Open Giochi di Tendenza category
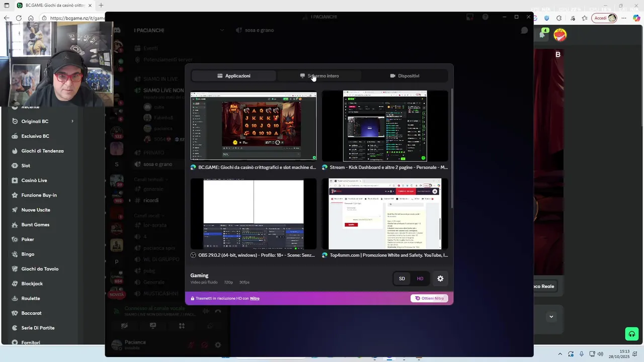The width and height of the screenshot is (644, 362). tap(42, 151)
